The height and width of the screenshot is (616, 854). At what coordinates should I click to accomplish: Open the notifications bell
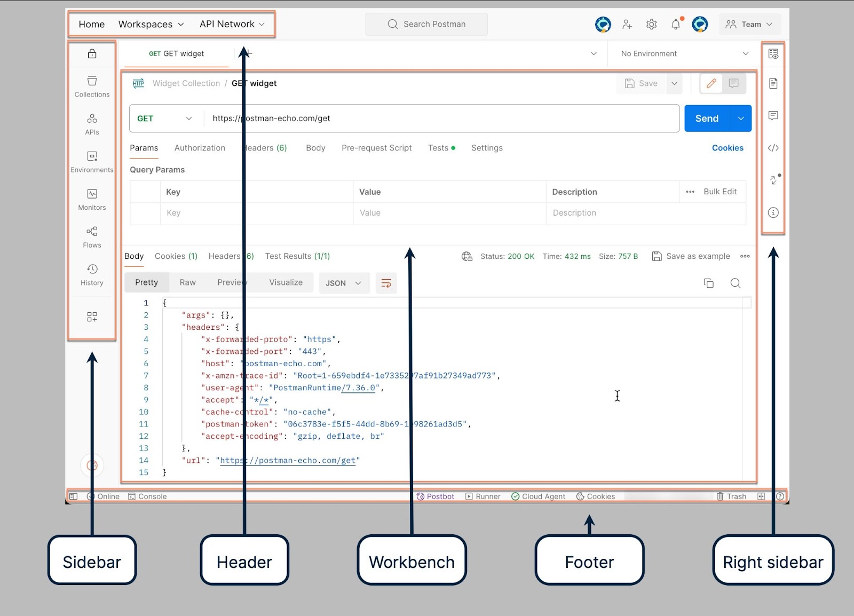tap(676, 24)
